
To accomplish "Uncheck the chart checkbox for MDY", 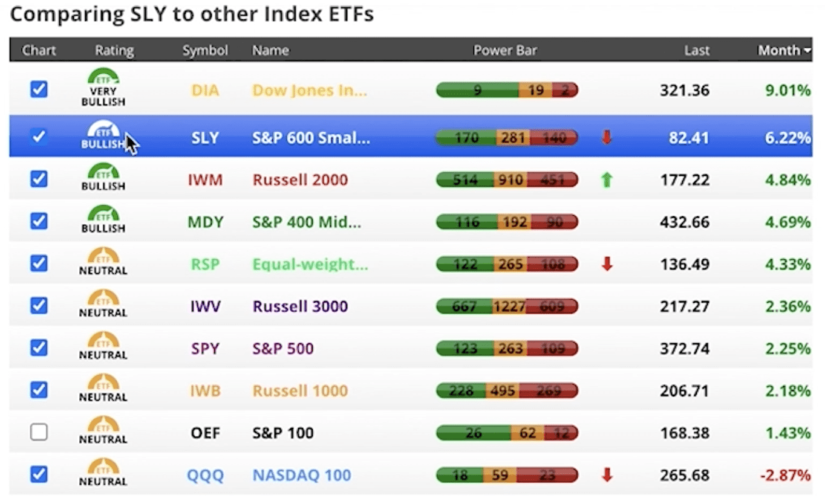I will [39, 221].
